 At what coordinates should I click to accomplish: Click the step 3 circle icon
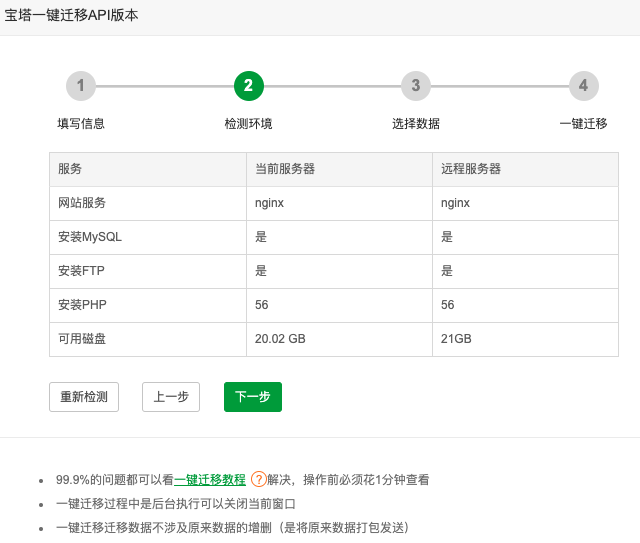click(x=416, y=86)
